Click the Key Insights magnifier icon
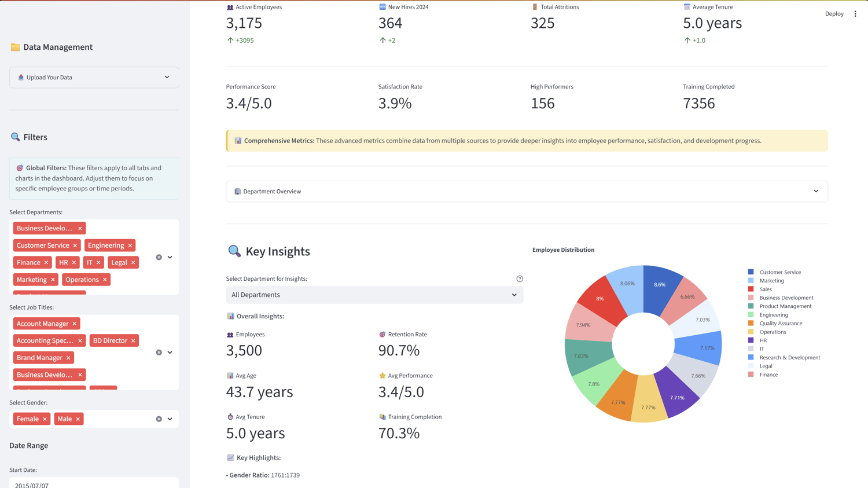868x488 pixels. pos(234,251)
